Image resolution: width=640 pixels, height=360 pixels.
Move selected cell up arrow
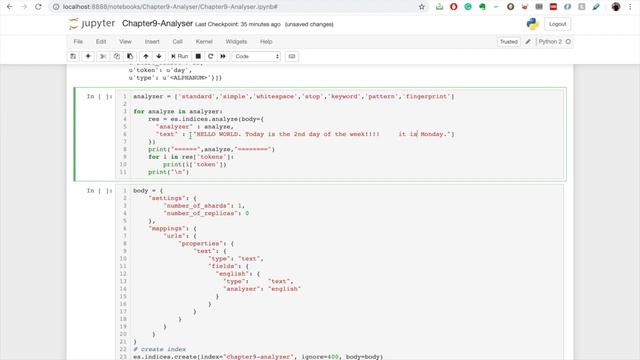[x=146, y=56]
